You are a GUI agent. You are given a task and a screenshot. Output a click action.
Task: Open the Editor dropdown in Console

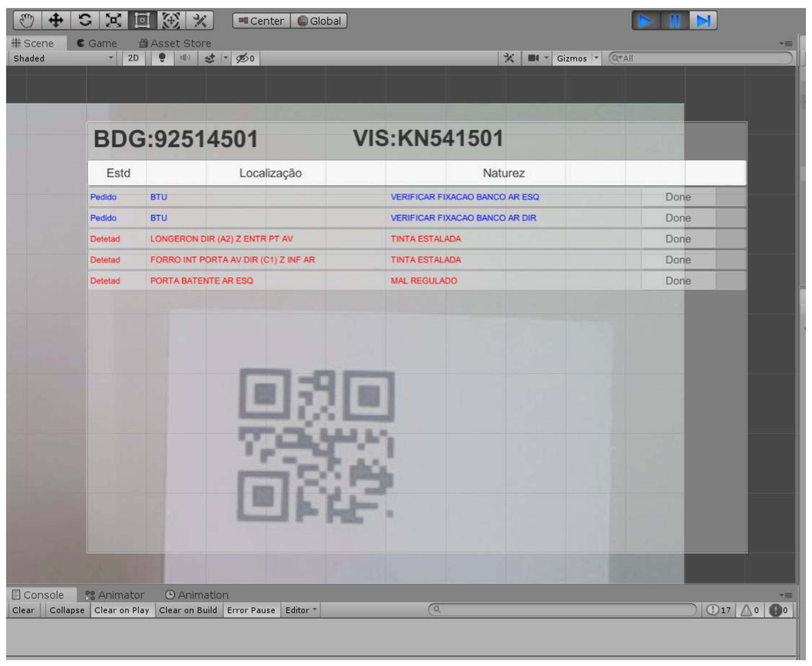point(301,610)
